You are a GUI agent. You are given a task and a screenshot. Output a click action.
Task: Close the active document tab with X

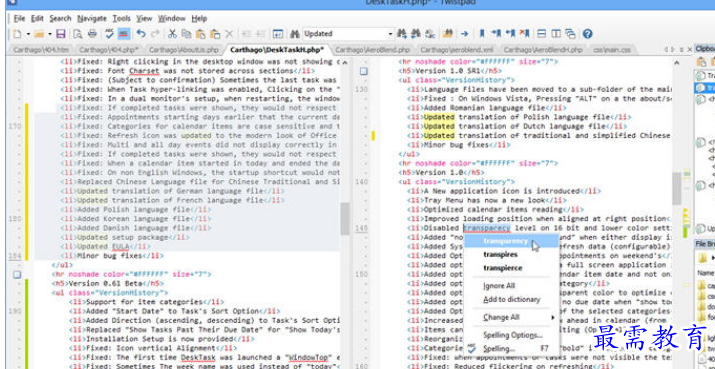(690, 49)
